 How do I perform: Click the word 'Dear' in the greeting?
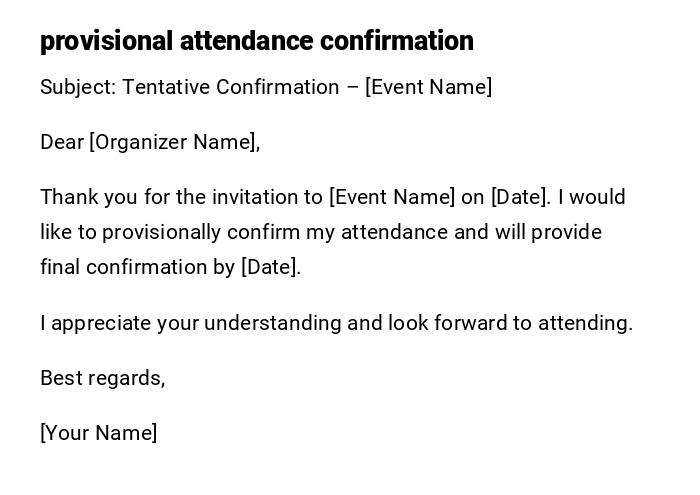62,142
